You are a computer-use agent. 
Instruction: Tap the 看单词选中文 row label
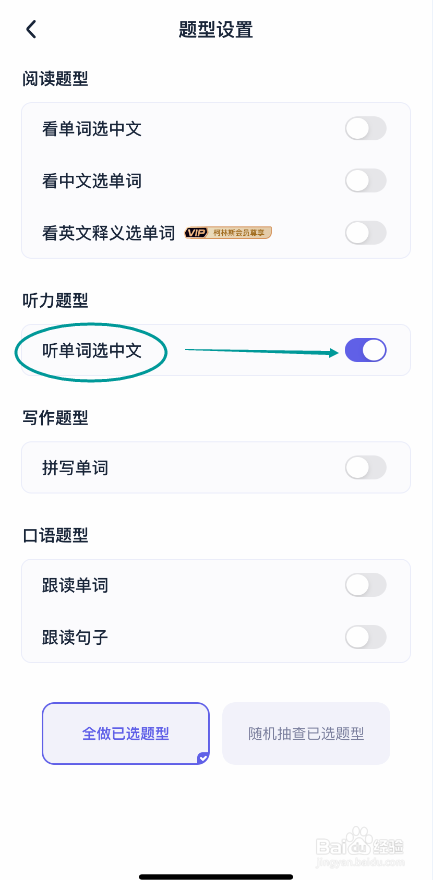click(x=91, y=129)
